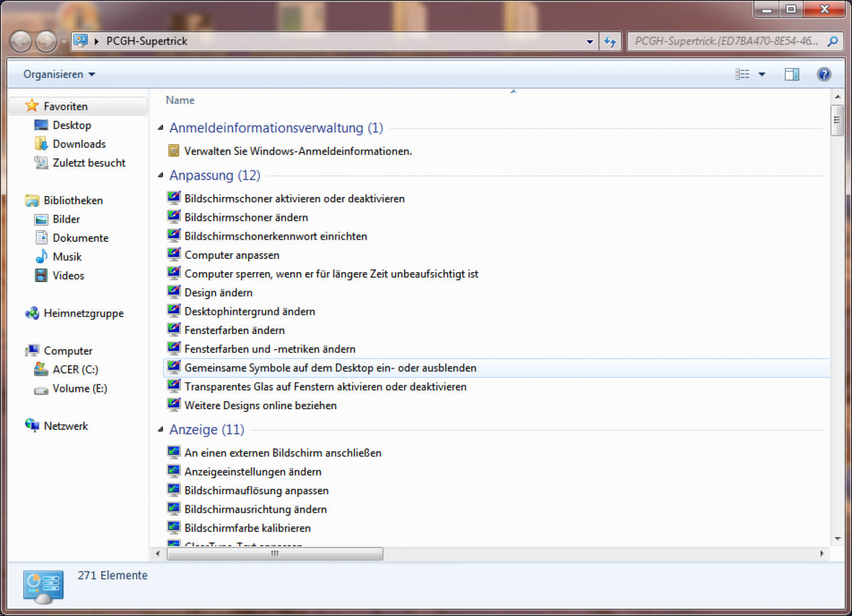Click icon of Computer sperren entry
This screenshot has width=852, height=616.
coord(174,273)
